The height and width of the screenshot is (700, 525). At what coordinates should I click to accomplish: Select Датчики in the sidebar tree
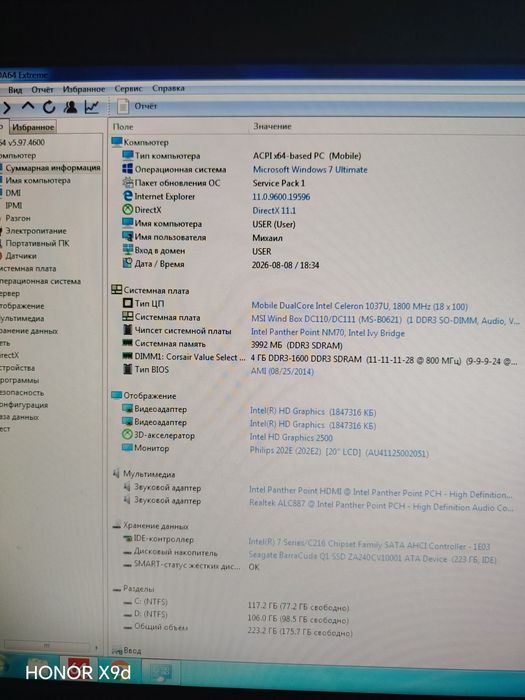coord(21,256)
